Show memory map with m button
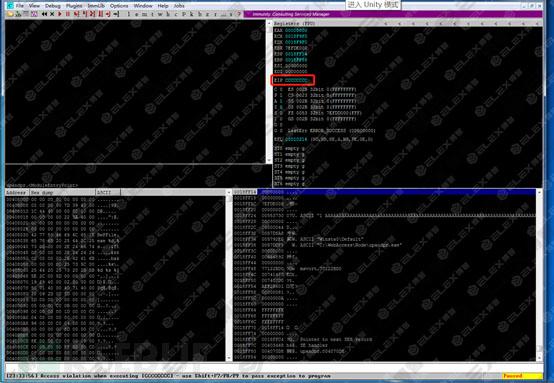554x383 pixels. (x=145, y=14)
